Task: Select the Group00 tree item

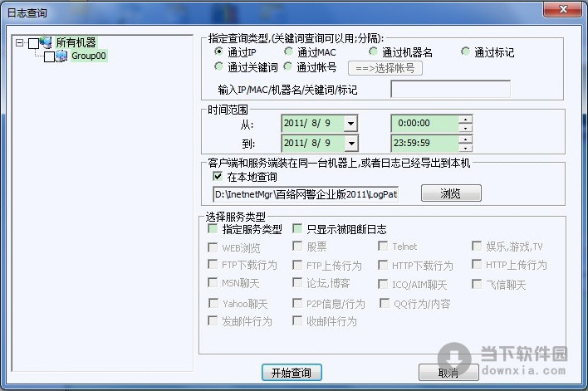Action: (89, 56)
